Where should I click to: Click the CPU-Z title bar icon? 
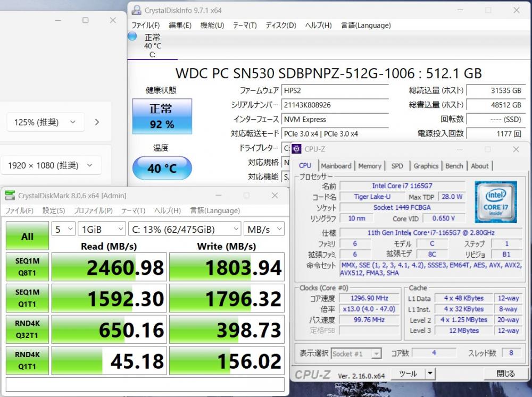click(296, 149)
